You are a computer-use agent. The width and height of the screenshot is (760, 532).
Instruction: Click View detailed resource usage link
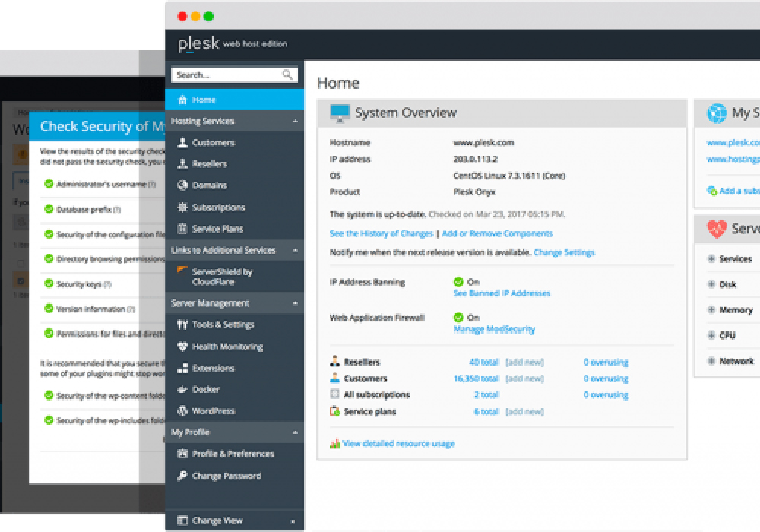398,444
